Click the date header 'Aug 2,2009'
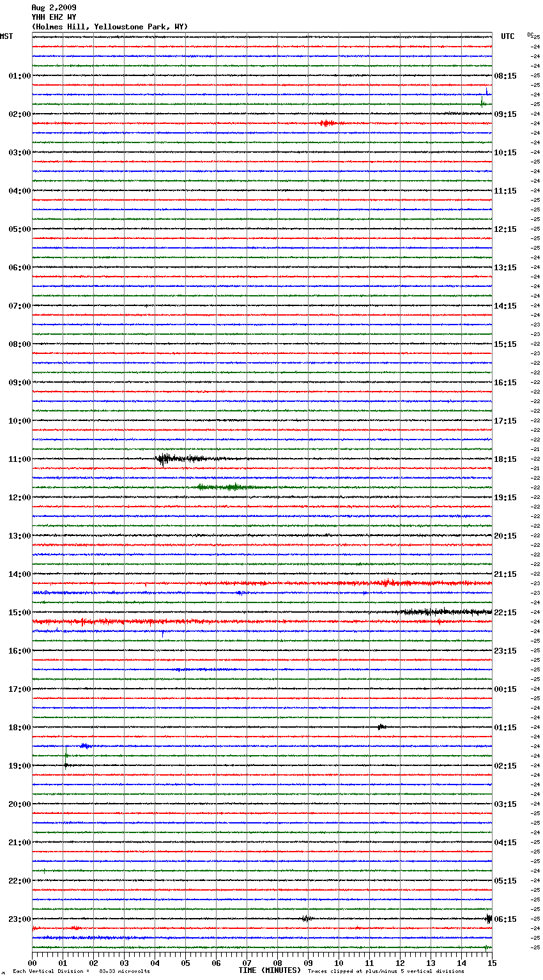The width and height of the screenshot is (543, 980). pyautogui.click(x=54, y=8)
